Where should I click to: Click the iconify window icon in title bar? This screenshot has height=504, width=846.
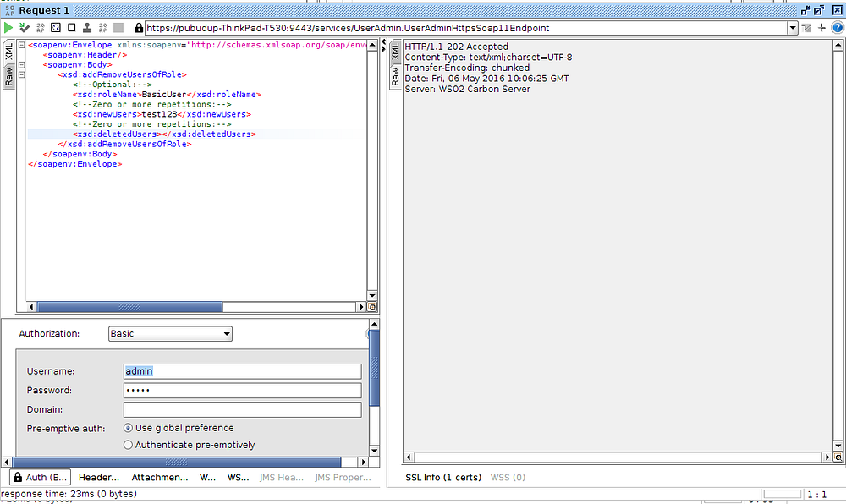tap(805, 10)
